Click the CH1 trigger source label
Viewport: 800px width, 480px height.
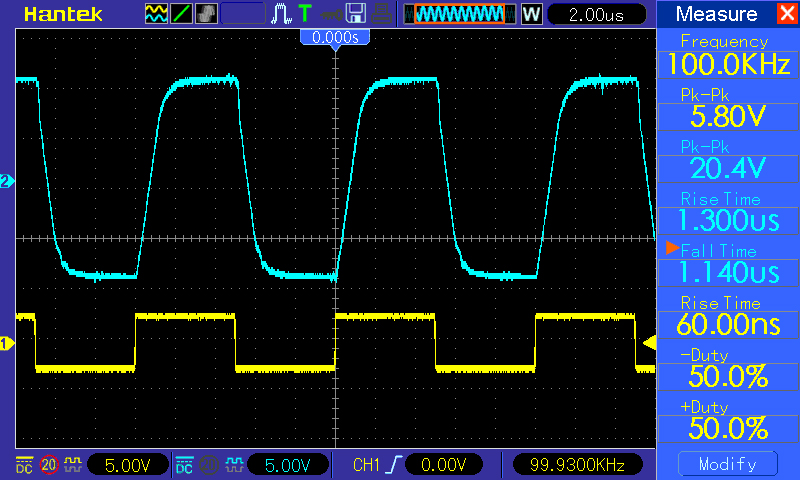click(366, 465)
